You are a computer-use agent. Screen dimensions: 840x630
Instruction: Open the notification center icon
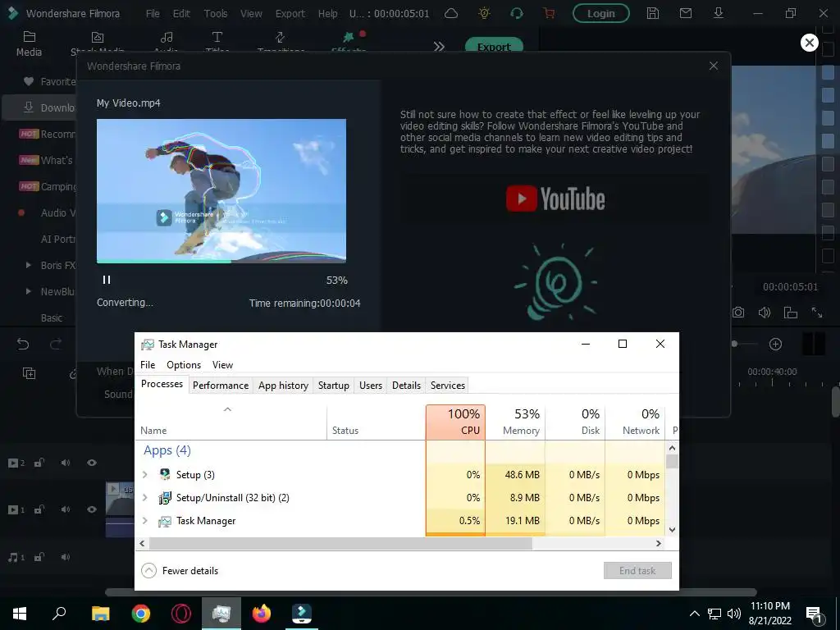coord(815,615)
